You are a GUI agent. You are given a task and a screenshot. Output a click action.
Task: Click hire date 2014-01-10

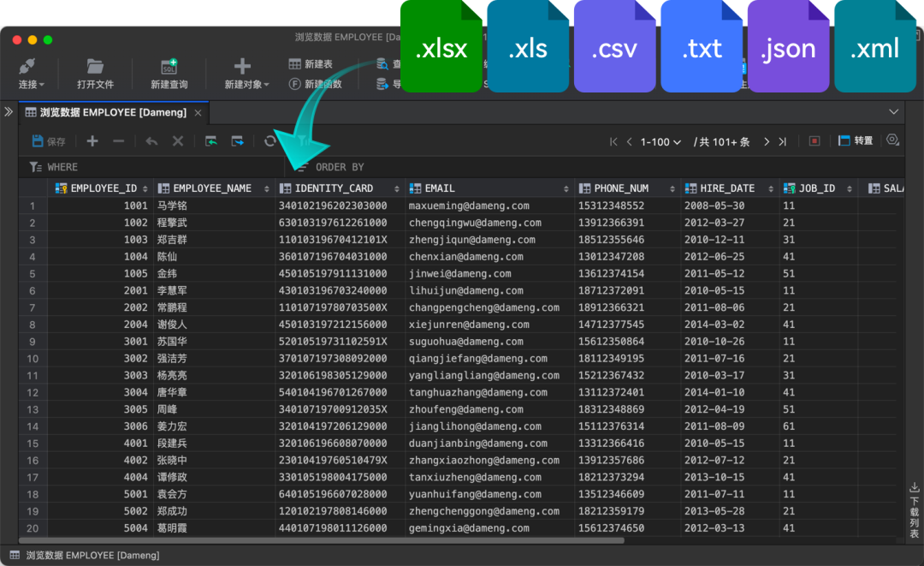[714, 393]
